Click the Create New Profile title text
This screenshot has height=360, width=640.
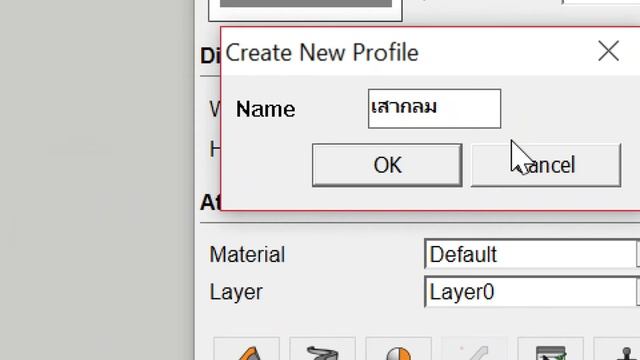(322, 53)
